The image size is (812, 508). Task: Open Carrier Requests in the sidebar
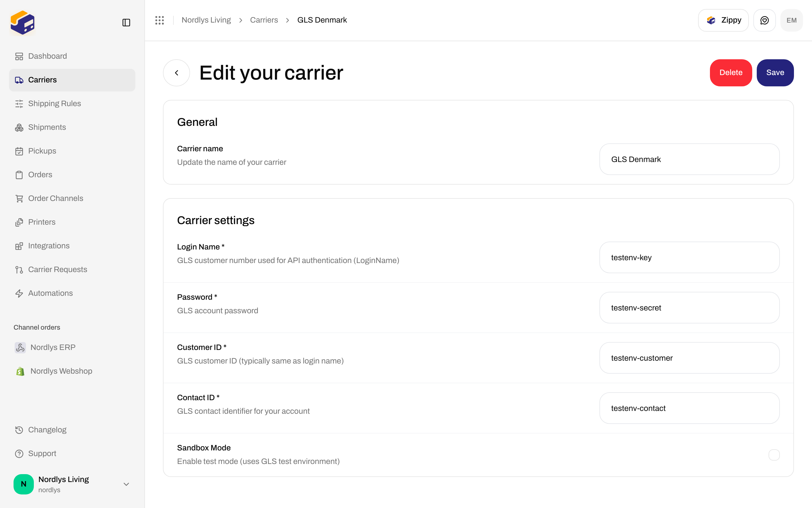pos(72,270)
